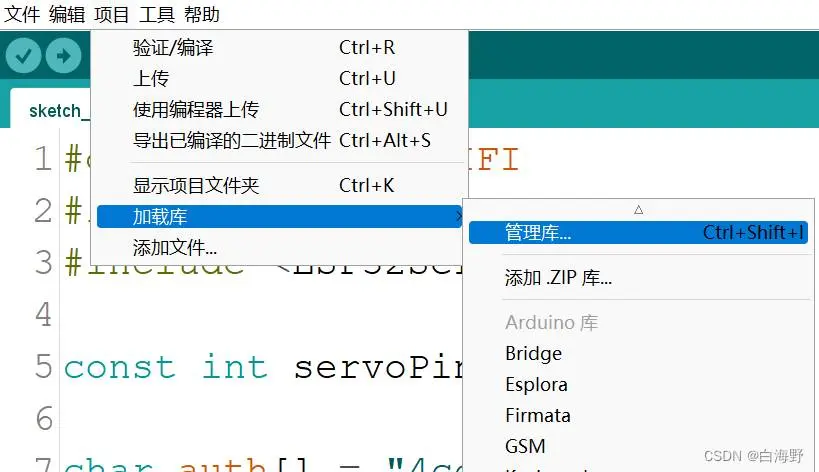Open the 工具 menu

(x=157, y=14)
